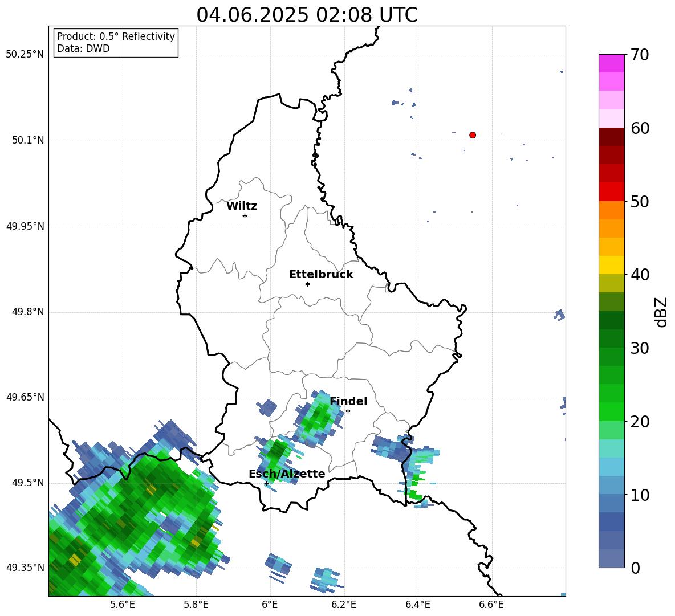675x616 pixels.
Task: Click the 'Data: DWD' label
Action: [x=83, y=48]
